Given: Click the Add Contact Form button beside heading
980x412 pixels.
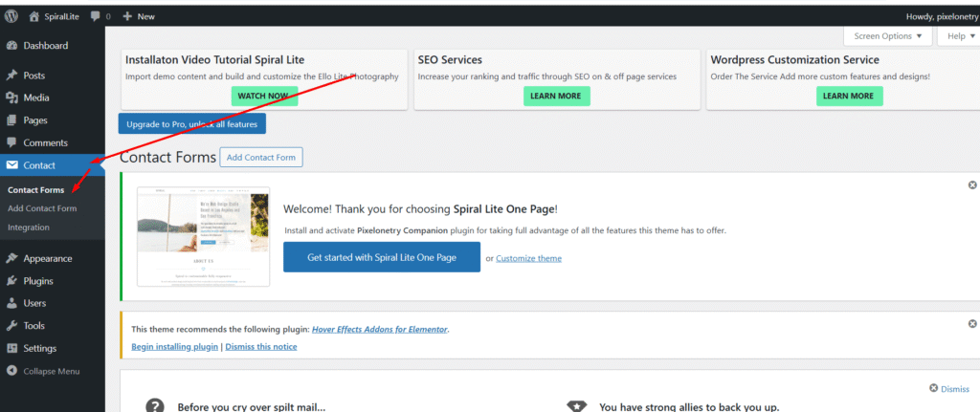Looking at the screenshot, I should click(261, 158).
